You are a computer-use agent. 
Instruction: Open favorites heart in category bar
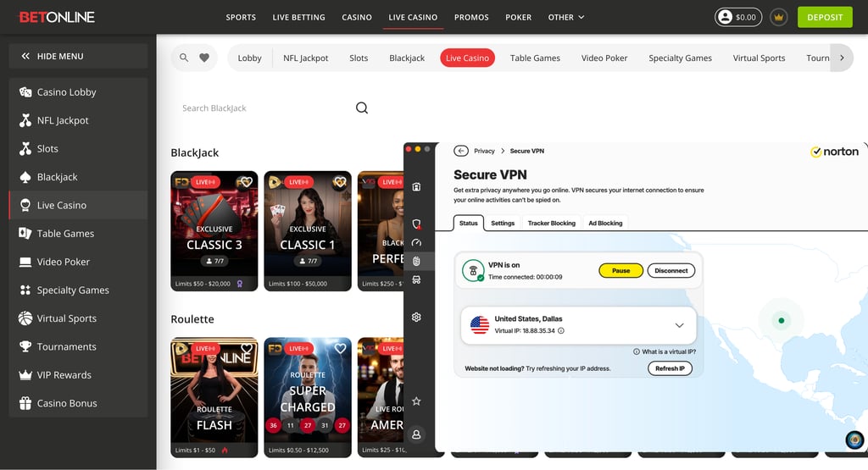pyautogui.click(x=204, y=58)
